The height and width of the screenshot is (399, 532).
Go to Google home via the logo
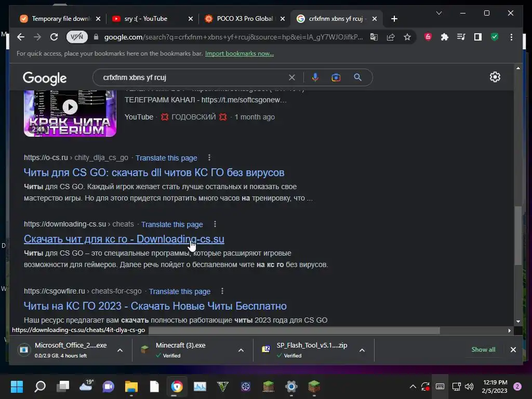[45, 78]
